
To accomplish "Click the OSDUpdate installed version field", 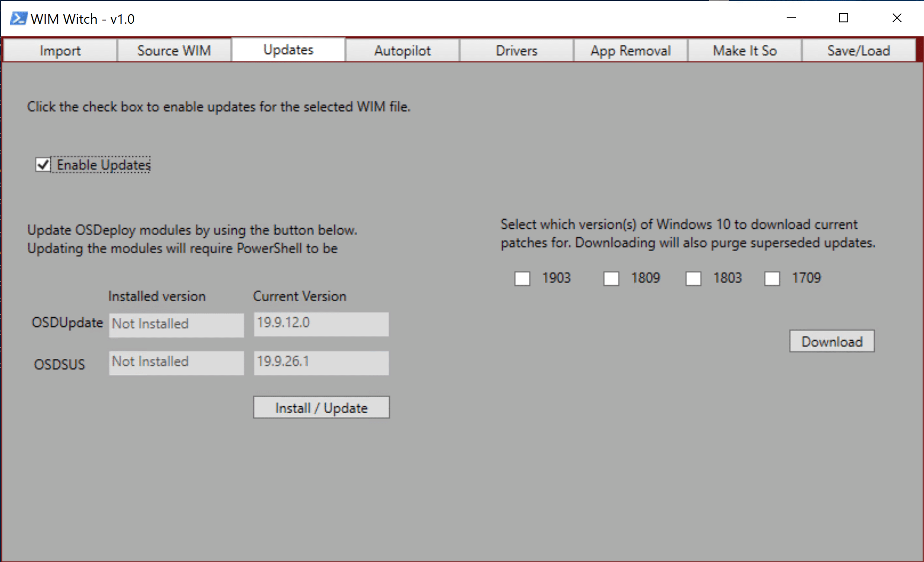I will 176,325.
